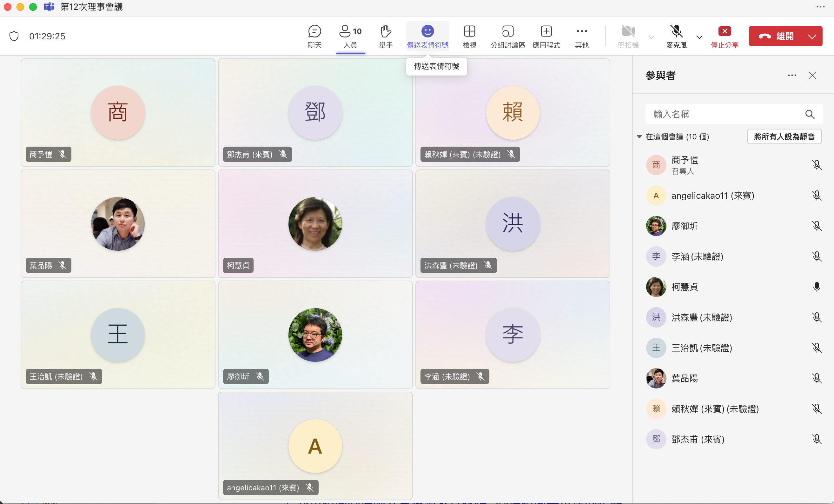Click angelicakao11 video tile avatar

coord(315,446)
